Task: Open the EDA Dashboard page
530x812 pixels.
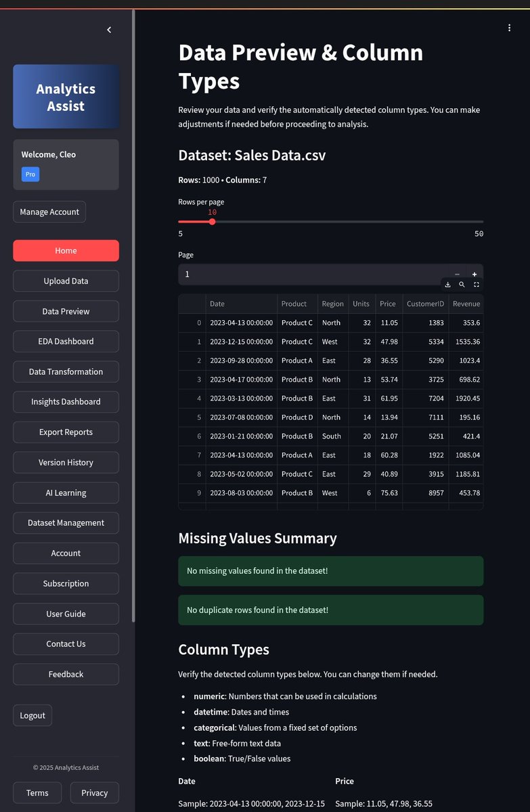Action: [x=66, y=341]
